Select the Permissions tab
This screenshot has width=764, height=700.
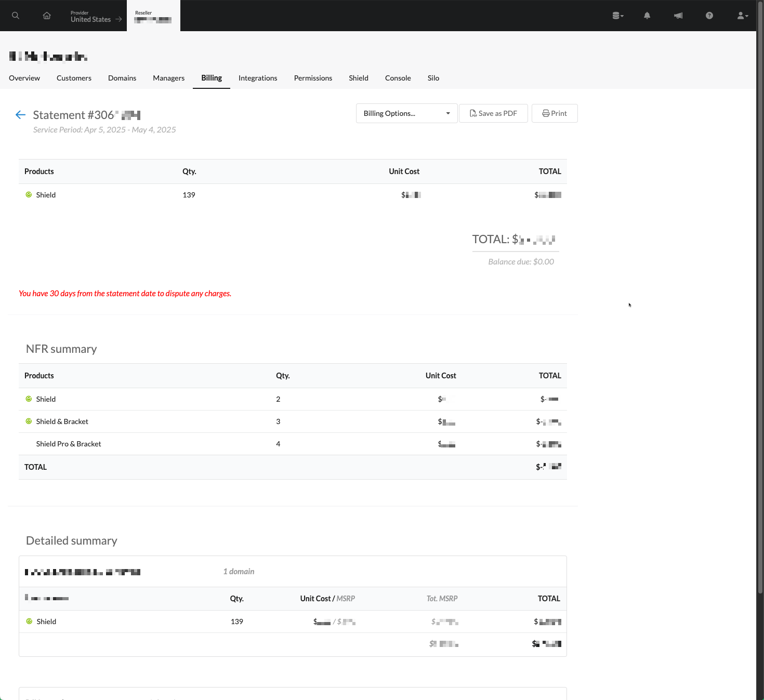point(313,78)
